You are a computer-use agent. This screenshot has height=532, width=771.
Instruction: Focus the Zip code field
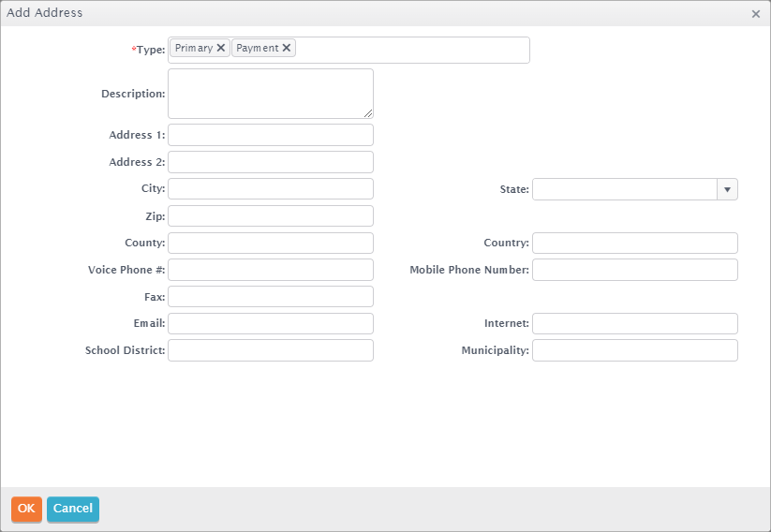pos(271,216)
